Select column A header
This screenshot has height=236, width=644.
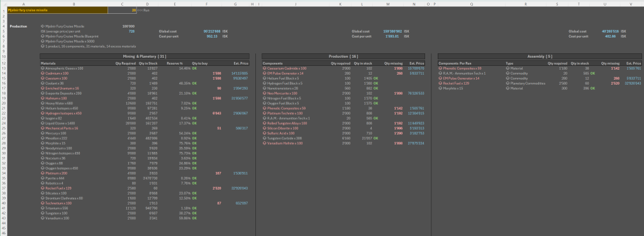coord(23,4)
